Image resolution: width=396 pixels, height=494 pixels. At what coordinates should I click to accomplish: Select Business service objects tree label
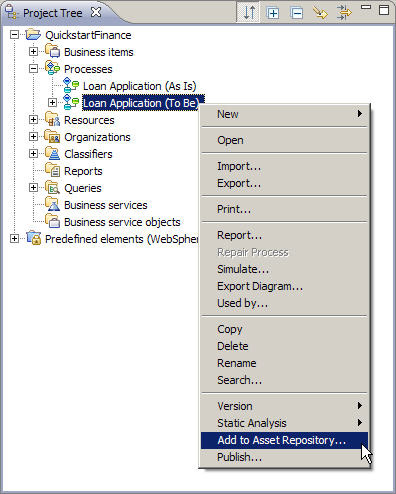(122, 222)
